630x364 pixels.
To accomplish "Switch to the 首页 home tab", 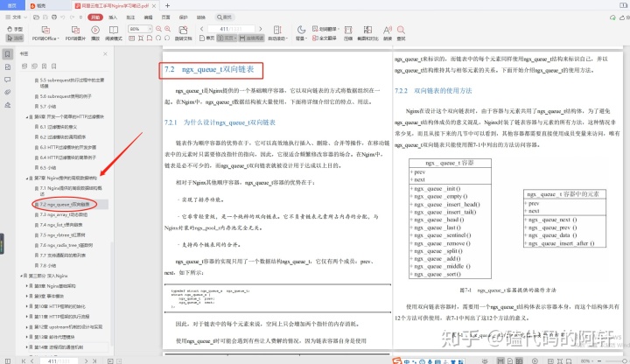I will [12, 5].
